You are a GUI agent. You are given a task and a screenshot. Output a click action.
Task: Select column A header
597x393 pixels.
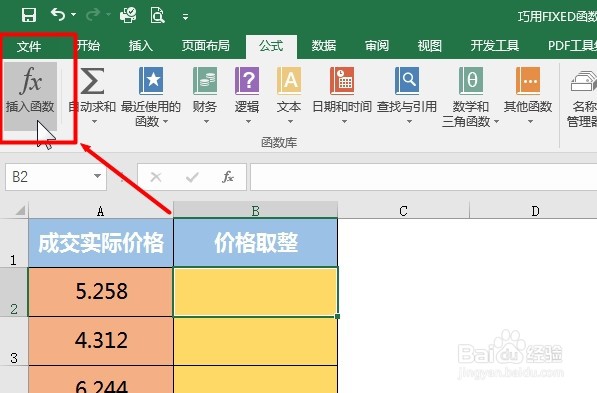tap(101, 211)
